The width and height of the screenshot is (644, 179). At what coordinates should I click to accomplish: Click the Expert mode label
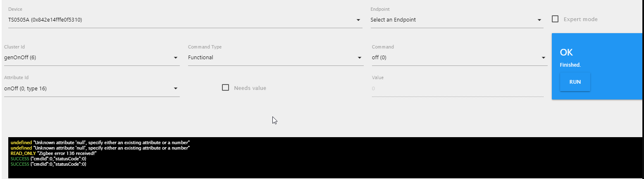point(580,19)
